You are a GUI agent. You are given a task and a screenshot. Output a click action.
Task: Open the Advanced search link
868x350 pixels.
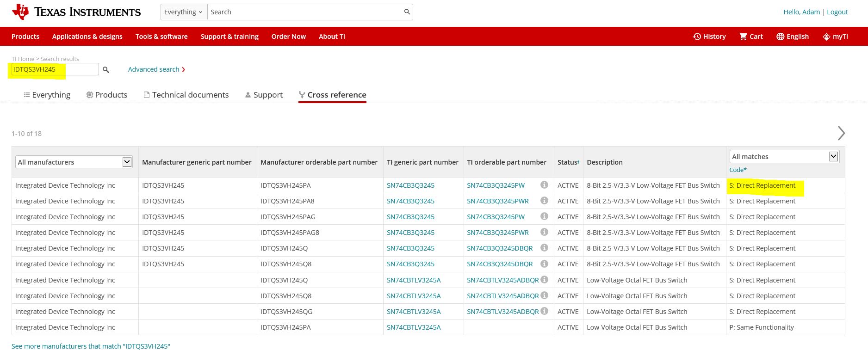tap(157, 69)
